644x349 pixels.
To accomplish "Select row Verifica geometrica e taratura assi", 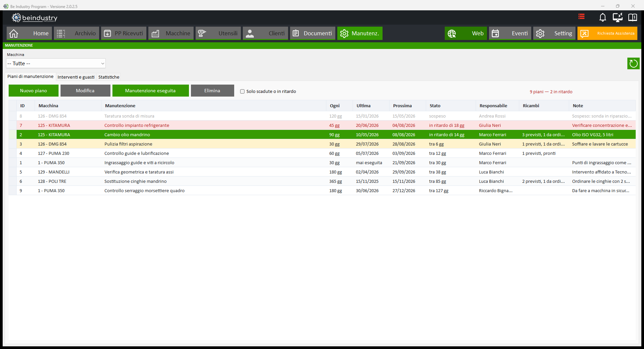I will (322, 172).
